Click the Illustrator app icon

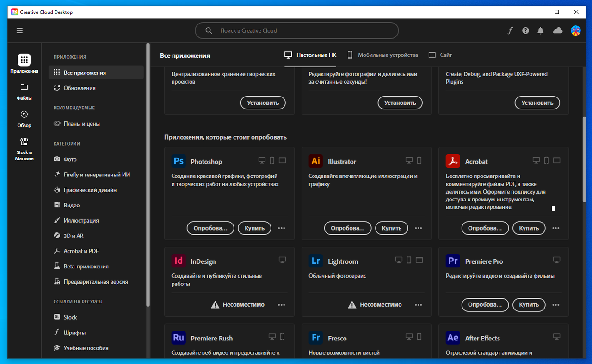[316, 161]
